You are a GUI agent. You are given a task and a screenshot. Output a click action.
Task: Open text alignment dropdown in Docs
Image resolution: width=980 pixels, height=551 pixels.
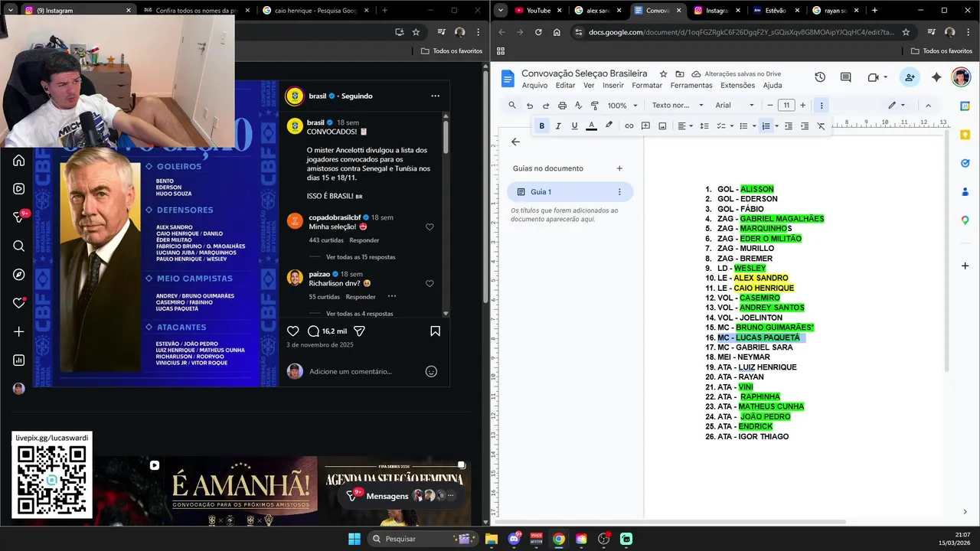pyautogui.click(x=683, y=126)
